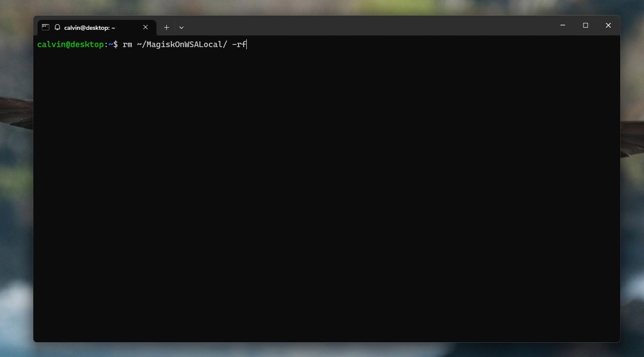Maximize the terminal window
This screenshot has height=357, width=644.
[x=586, y=26]
